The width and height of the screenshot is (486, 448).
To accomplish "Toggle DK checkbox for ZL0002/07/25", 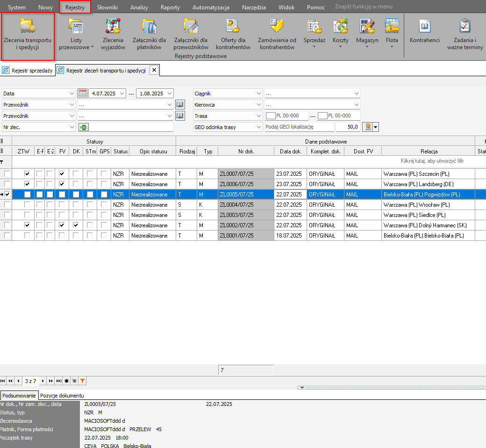I will click(76, 225).
